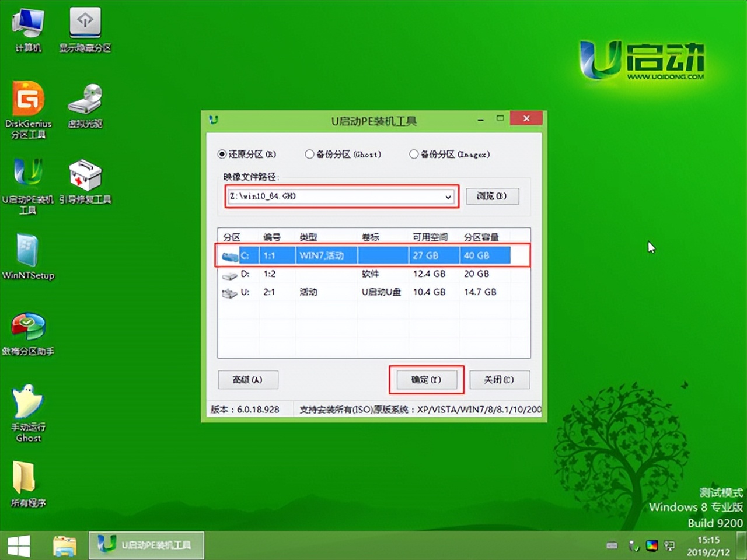The image size is (747, 560).
Task: Choose the 备份分区(Imagex) option
Action: click(x=413, y=154)
